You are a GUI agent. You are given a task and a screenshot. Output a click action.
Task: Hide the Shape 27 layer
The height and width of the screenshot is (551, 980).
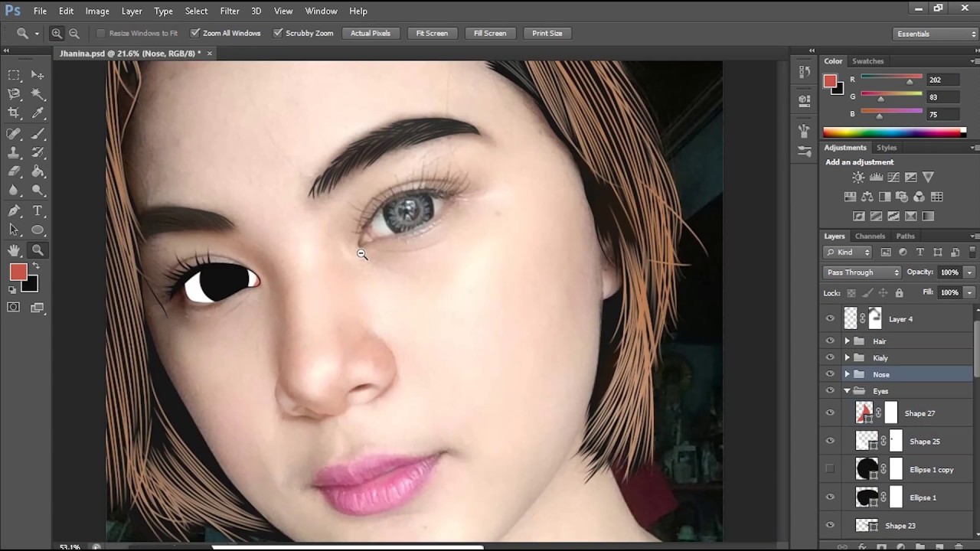click(830, 413)
